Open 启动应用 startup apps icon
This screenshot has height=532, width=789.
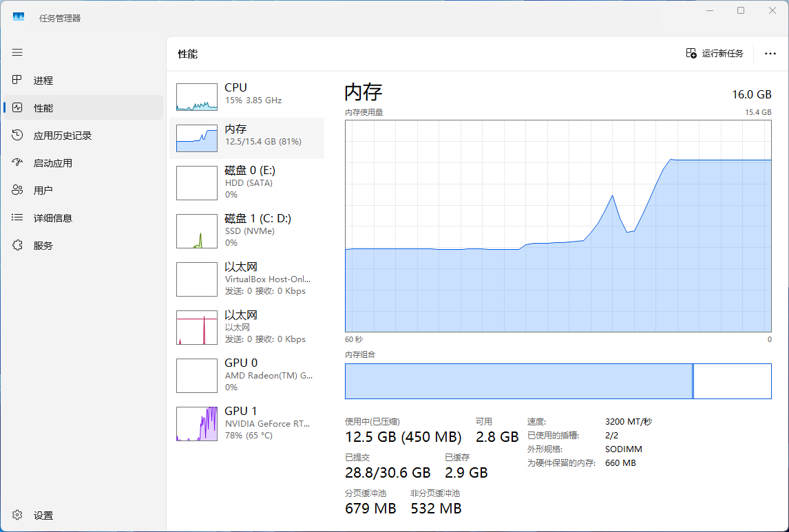[x=18, y=162]
